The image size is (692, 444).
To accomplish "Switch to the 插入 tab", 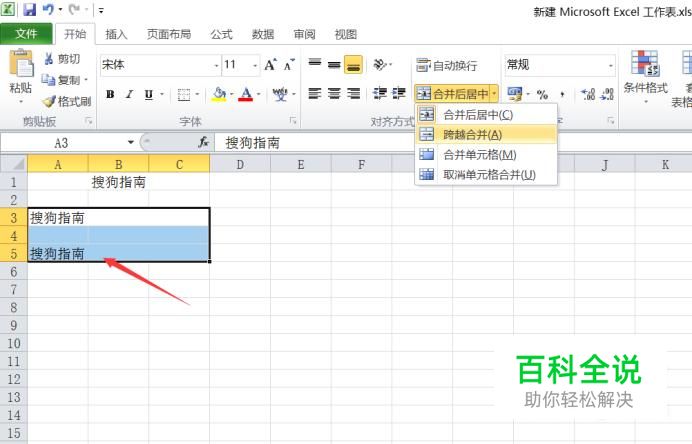I will 116,34.
